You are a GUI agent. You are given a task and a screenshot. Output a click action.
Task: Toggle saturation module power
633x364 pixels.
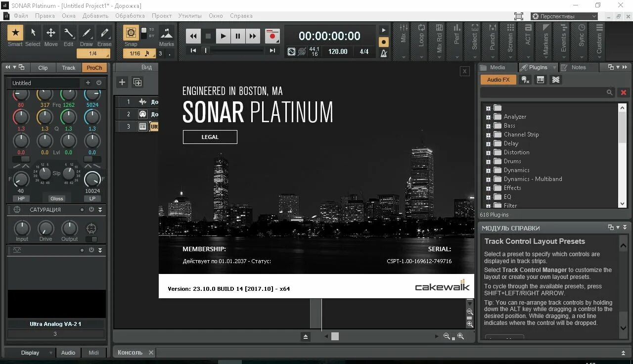click(x=91, y=210)
